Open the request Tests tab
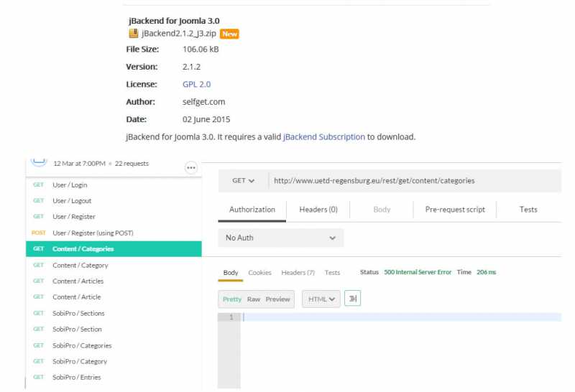 [528, 210]
